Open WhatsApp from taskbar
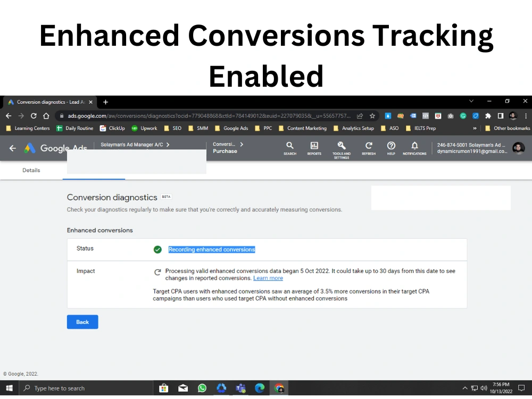Image resolution: width=532 pixels, height=399 pixels. [x=202, y=388]
